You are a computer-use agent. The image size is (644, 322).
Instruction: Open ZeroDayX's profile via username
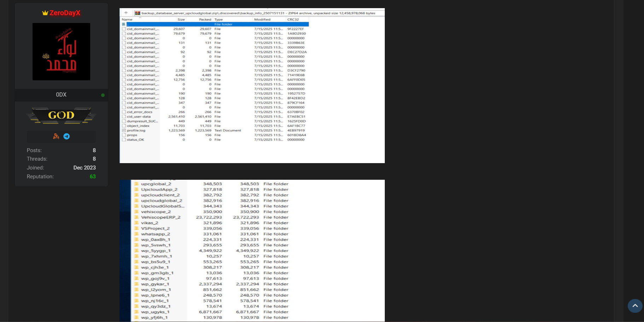point(65,13)
